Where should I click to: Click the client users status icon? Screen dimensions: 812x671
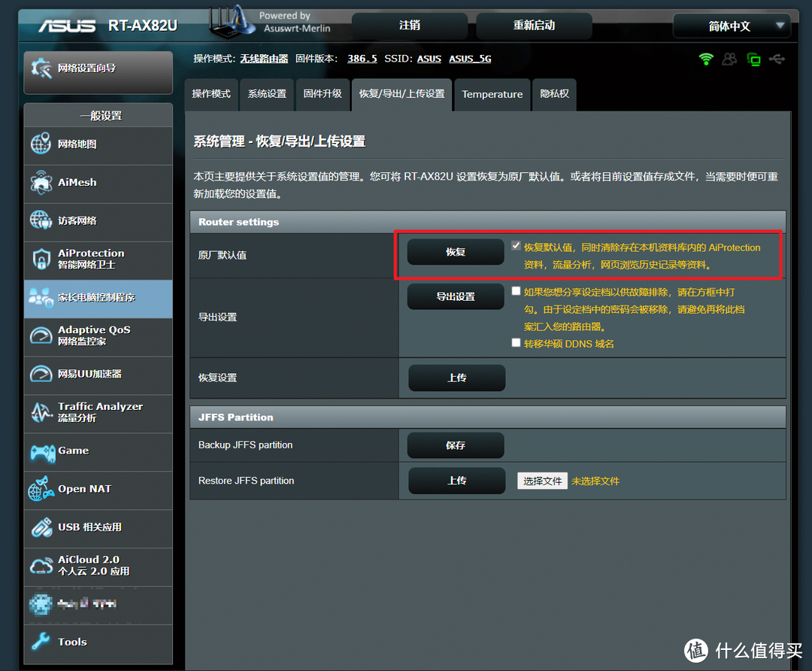pyautogui.click(x=729, y=59)
